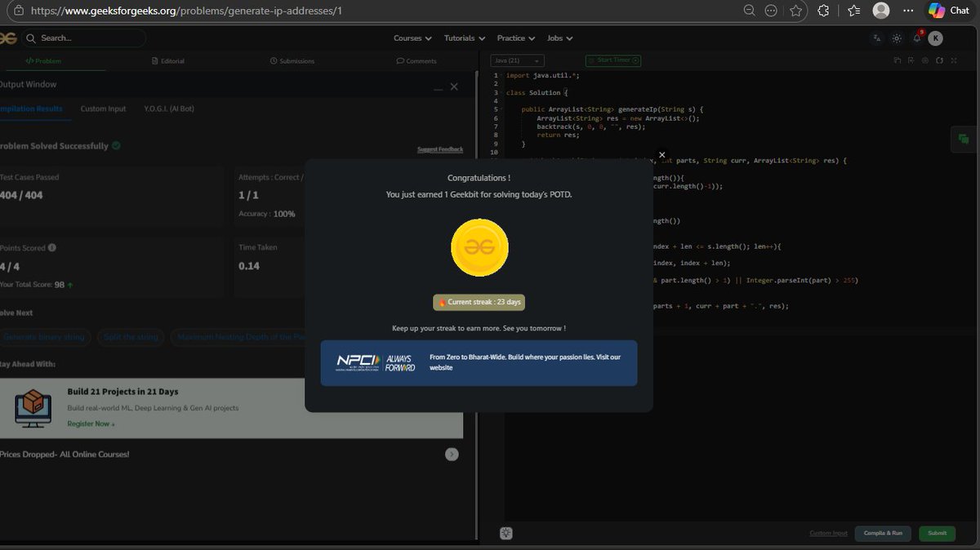Select the Custom Input tab
This screenshot has height=550, width=980.
pos(103,109)
